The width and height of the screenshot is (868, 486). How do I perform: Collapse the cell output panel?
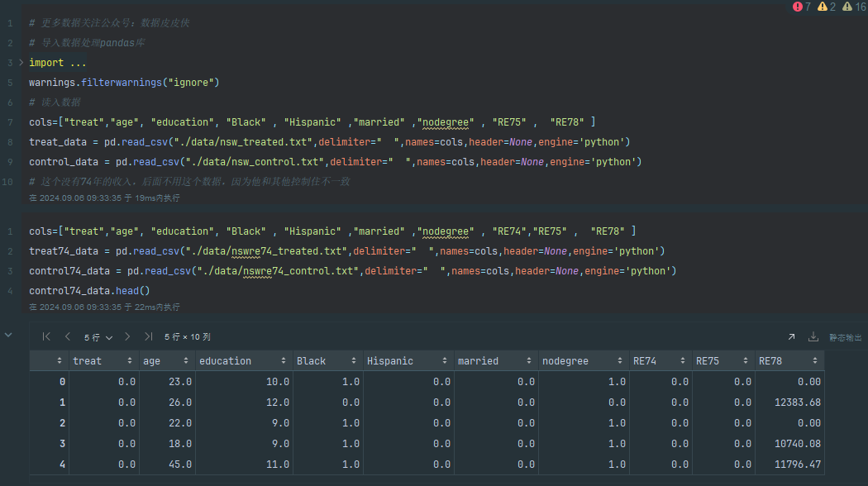coord(9,335)
